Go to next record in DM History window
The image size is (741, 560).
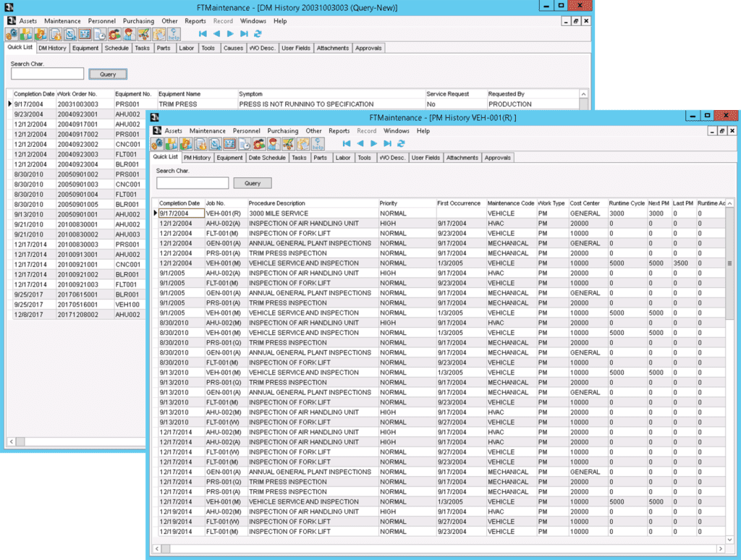point(230,33)
